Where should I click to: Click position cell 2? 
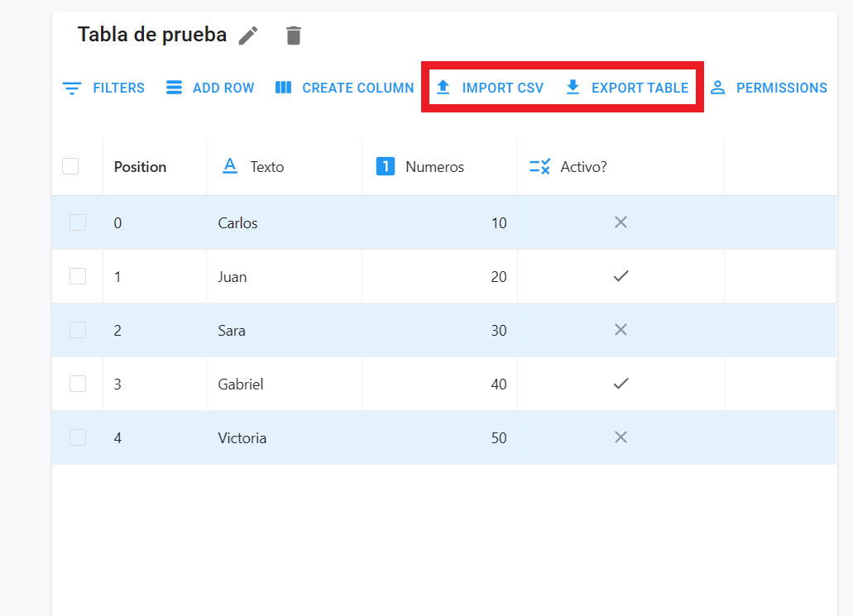click(x=155, y=330)
